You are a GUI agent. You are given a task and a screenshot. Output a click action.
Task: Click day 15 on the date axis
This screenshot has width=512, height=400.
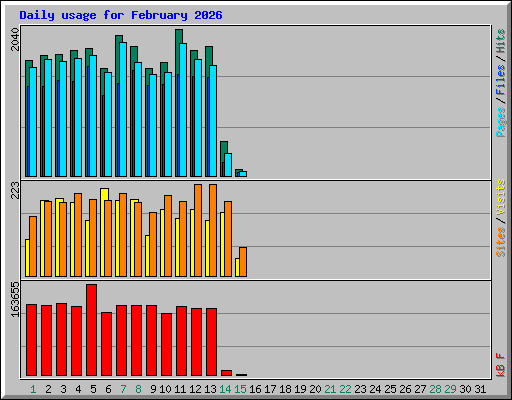[x=240, y=389]
